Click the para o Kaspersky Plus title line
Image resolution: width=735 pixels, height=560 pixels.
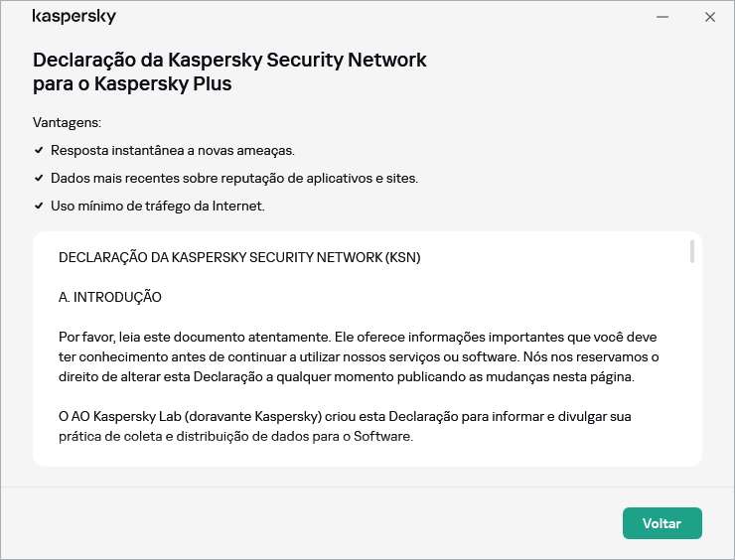click(132, 84)
